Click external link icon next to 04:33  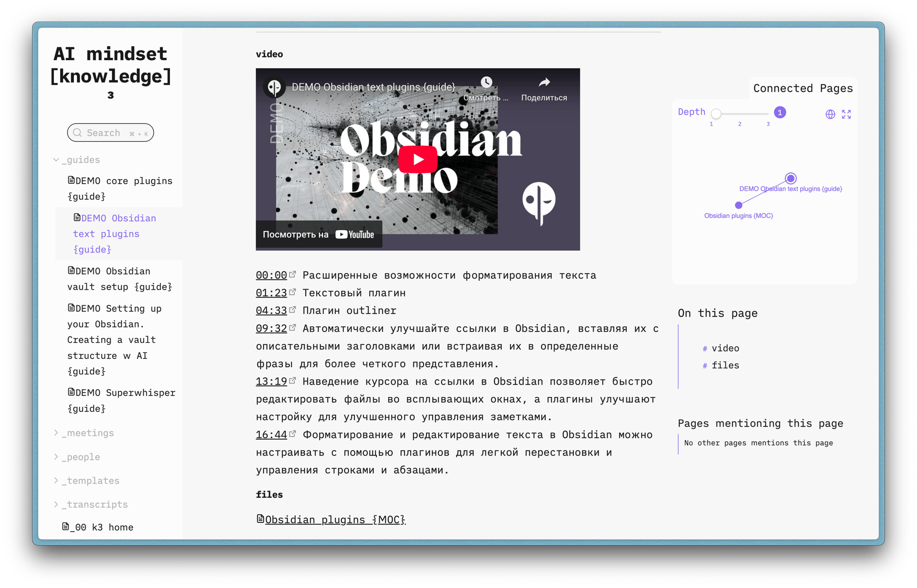(292, 310)
